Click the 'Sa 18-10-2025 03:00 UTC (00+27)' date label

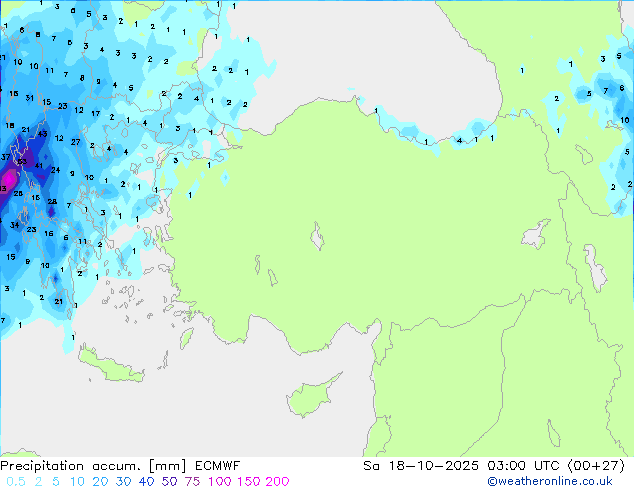tap(494, 466)
